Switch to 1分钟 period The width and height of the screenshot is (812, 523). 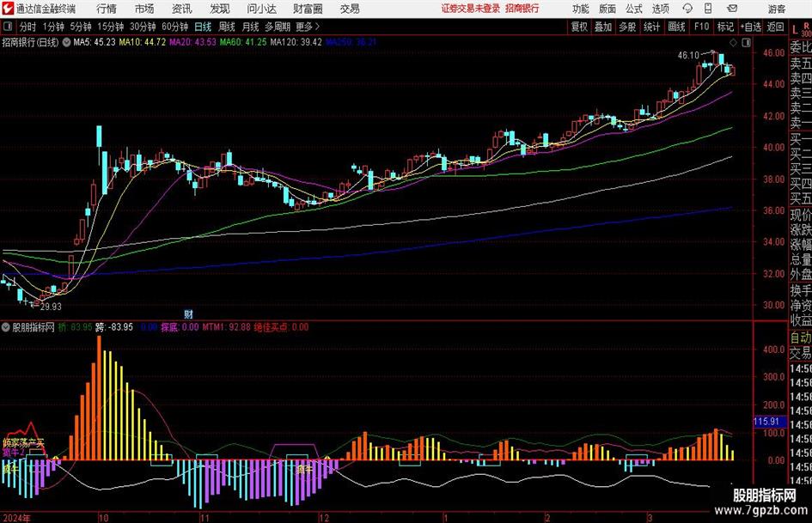(52, 27)
